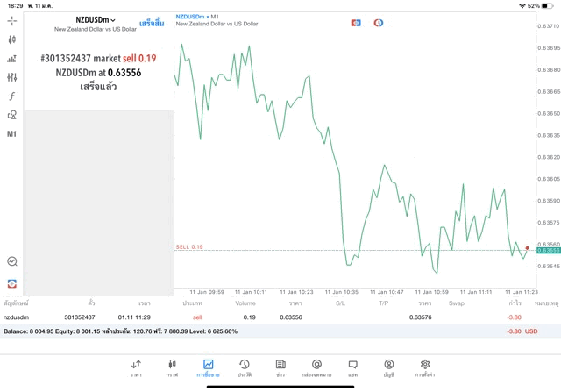Toggle the one-click trading icon in sidebar
This screenshot has height=392, width=561.
point(11,284)
